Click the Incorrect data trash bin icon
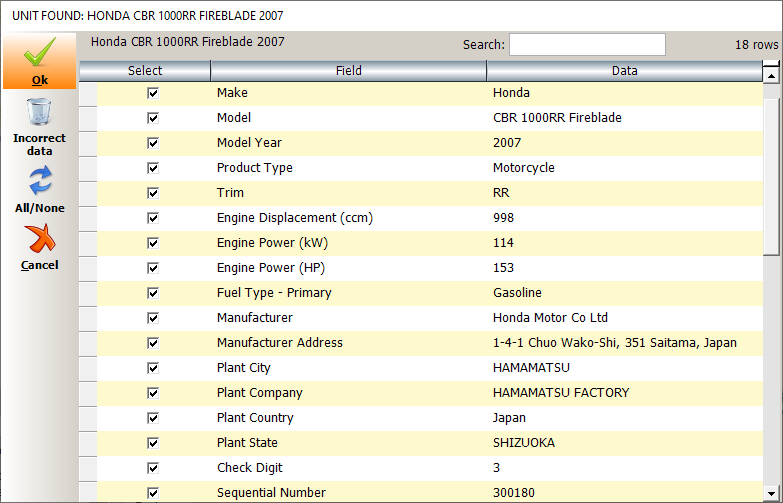The image size is (783, 503). point(39,112)
